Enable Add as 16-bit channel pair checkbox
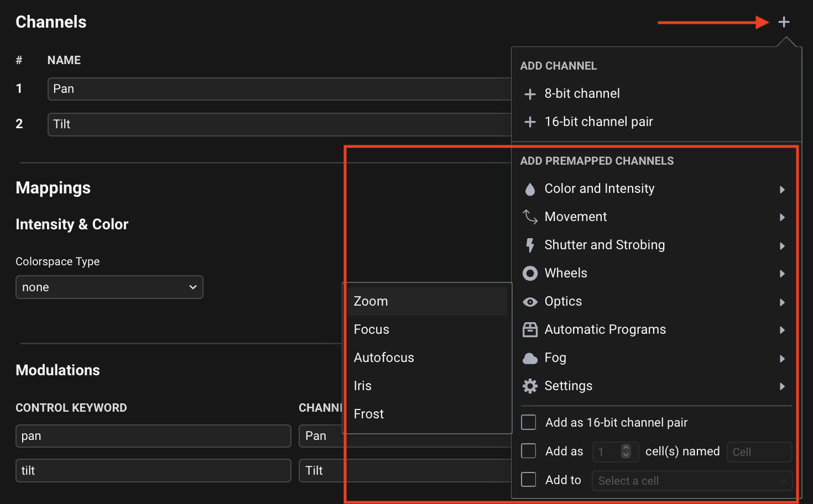813x504 pixels. (x=529, y=422)
